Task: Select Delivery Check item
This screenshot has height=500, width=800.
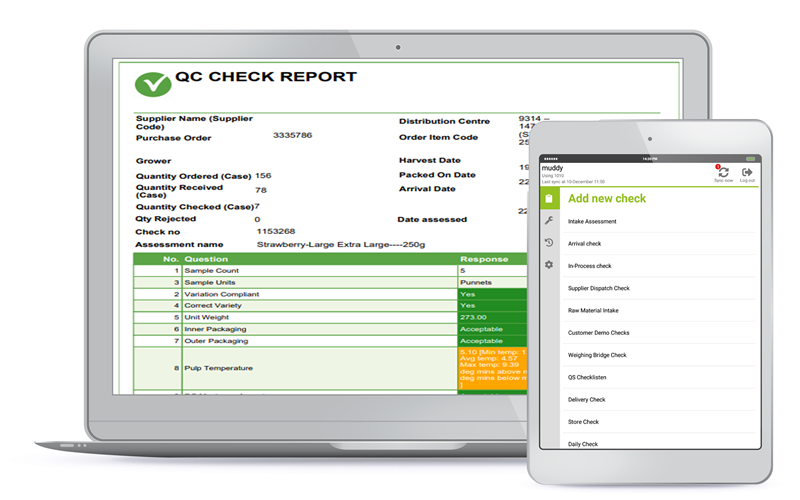Action: 586,399
